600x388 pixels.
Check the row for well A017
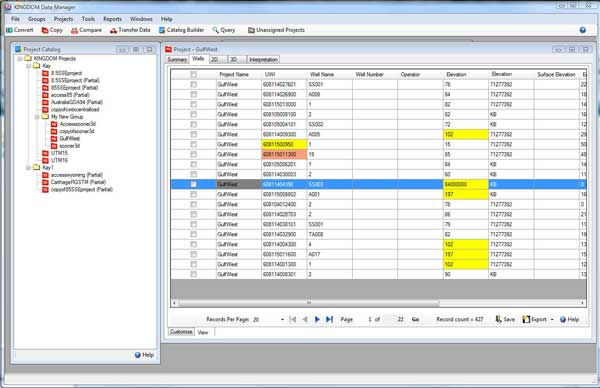[194, 254]
